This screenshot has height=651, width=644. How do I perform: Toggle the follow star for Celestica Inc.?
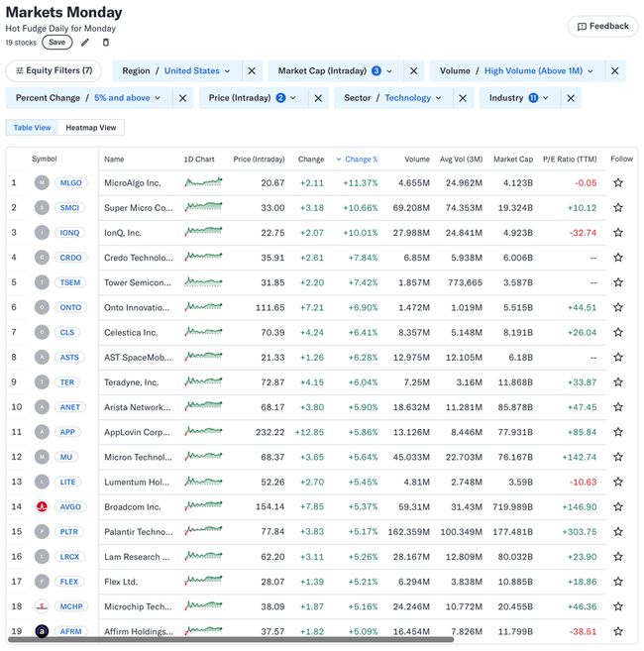(x=618, y=332)
